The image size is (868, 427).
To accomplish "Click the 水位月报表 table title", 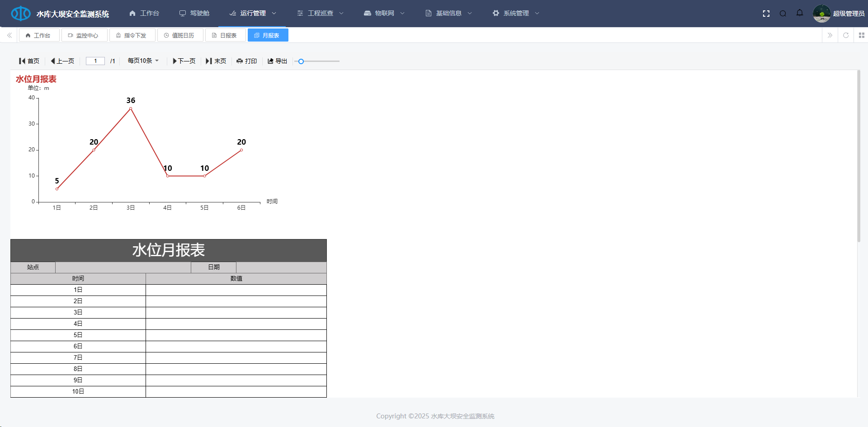I will pos(169,250).
